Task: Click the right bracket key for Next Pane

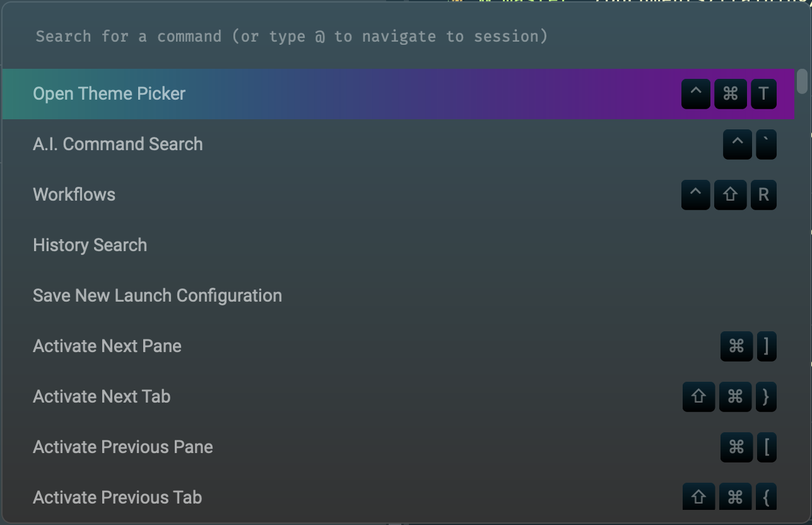Action: [x=766, y=346]
